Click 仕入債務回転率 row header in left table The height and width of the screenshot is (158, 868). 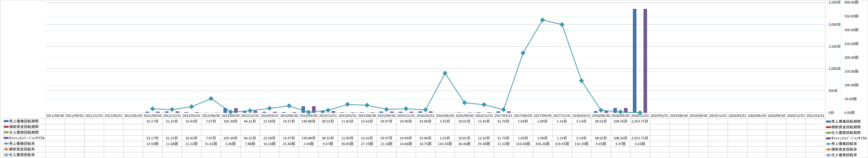click(x=24, y=155)
